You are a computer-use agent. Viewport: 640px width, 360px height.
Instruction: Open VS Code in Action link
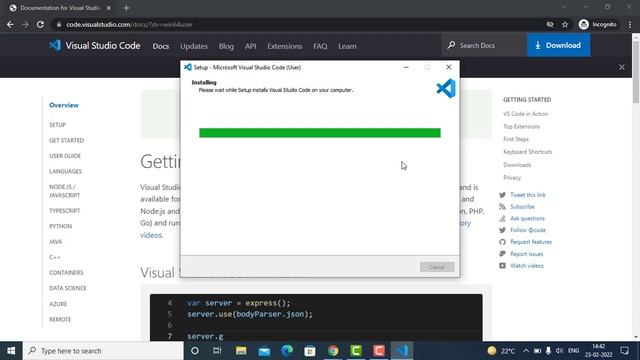point(525,114)
